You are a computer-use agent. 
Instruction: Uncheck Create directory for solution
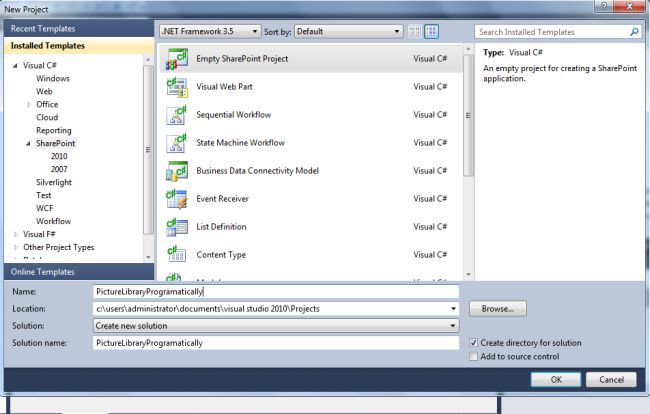(473, 343)
